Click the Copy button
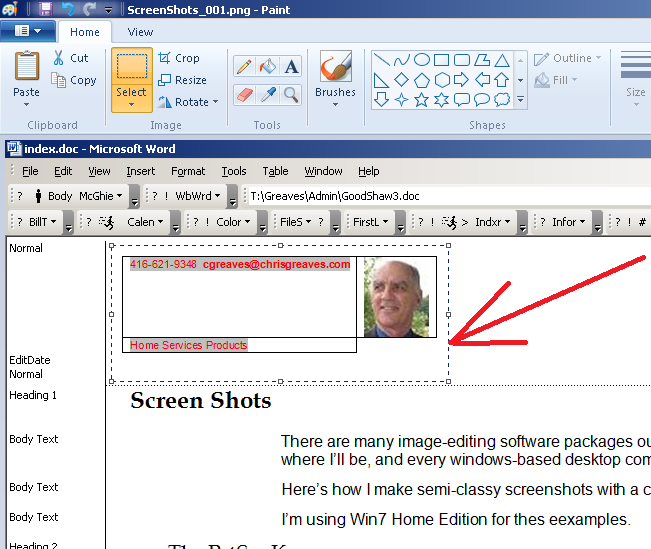 [73, 80]
